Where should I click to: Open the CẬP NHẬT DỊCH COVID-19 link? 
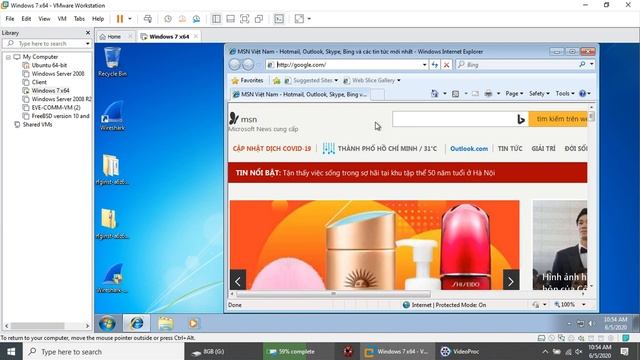(x=272, y=149)
